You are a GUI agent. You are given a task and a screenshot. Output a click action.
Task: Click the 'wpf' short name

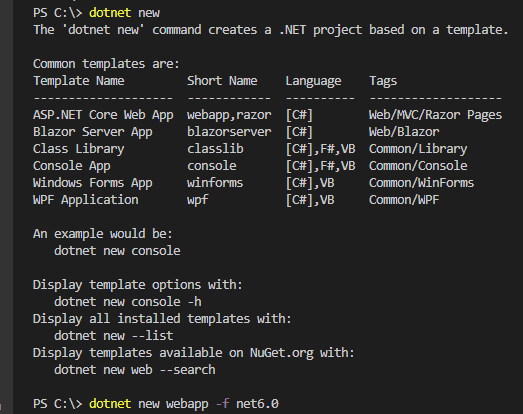[x=198, y=200]
